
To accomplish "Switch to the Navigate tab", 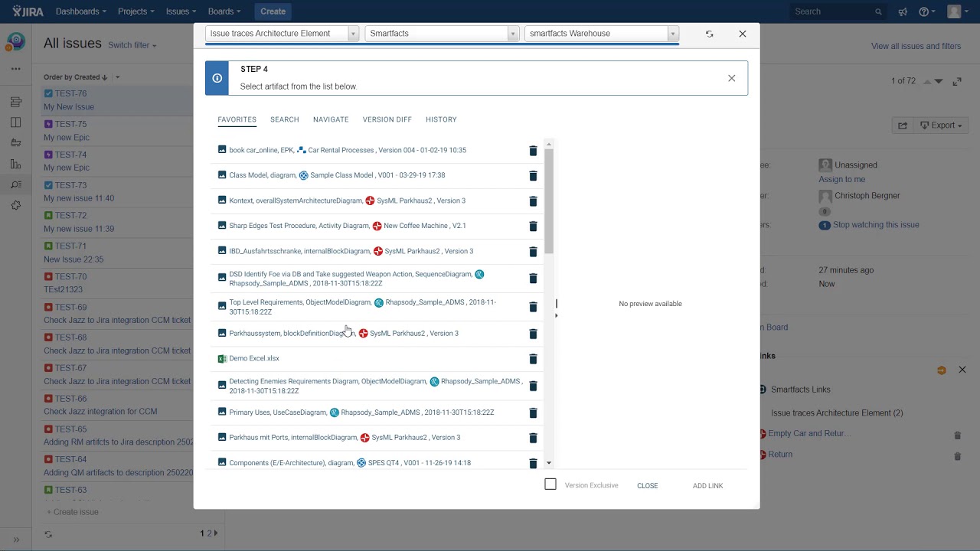I will [x=331, y=119].
